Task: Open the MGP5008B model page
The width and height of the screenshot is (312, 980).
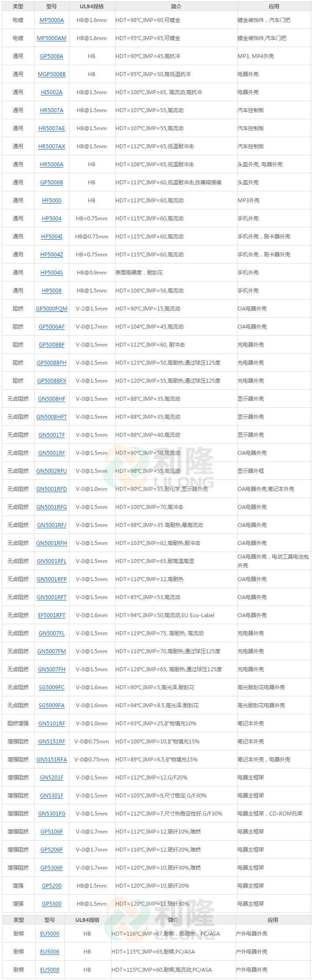Action: point(51,74)
